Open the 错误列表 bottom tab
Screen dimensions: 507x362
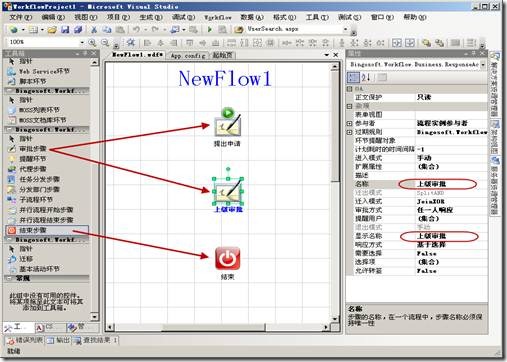point(25,340)
